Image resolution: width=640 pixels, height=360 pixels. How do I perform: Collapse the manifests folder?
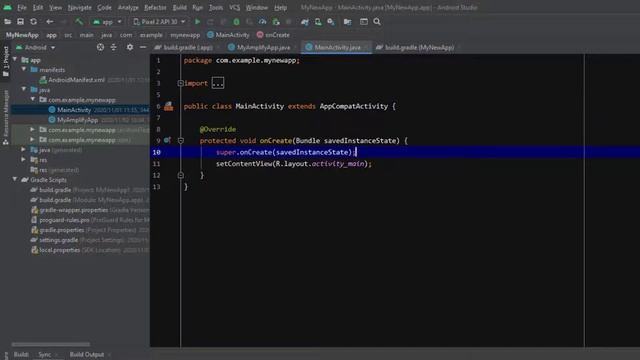click(x=24, y=69)
